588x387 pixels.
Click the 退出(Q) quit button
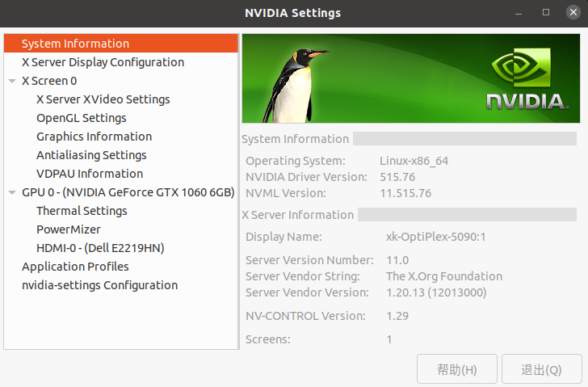click(x=541, y=369)
